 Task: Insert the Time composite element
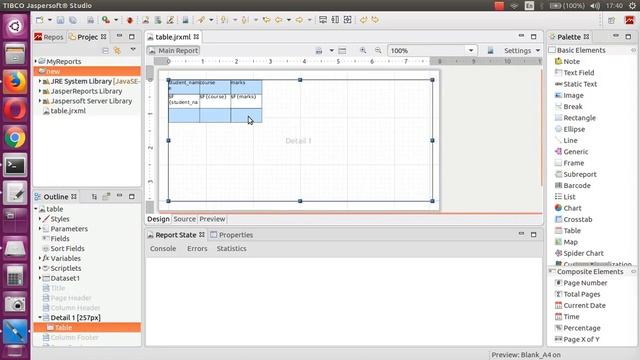567,317
